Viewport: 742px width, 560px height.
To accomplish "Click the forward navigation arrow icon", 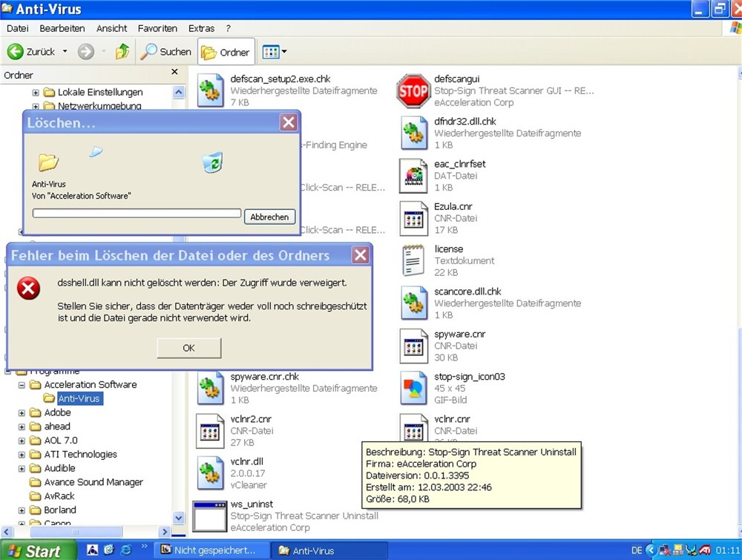I will pyautogui.click(x=85, y=52).
